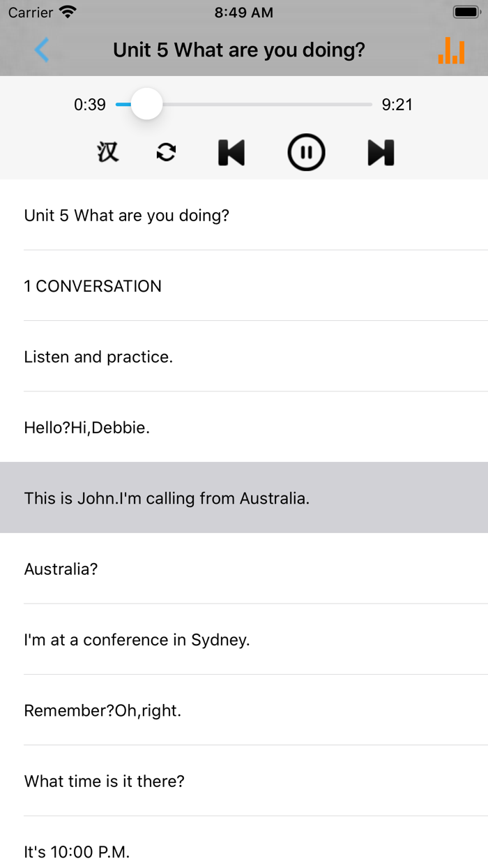This screenshot has width=488, height=868.
Task: Skip to the next track
Action: [x=381, y=152]
